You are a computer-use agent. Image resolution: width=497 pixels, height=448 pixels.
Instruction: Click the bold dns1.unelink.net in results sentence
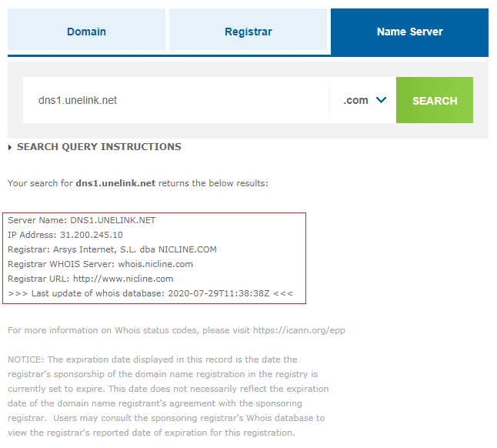click(115, 183)
